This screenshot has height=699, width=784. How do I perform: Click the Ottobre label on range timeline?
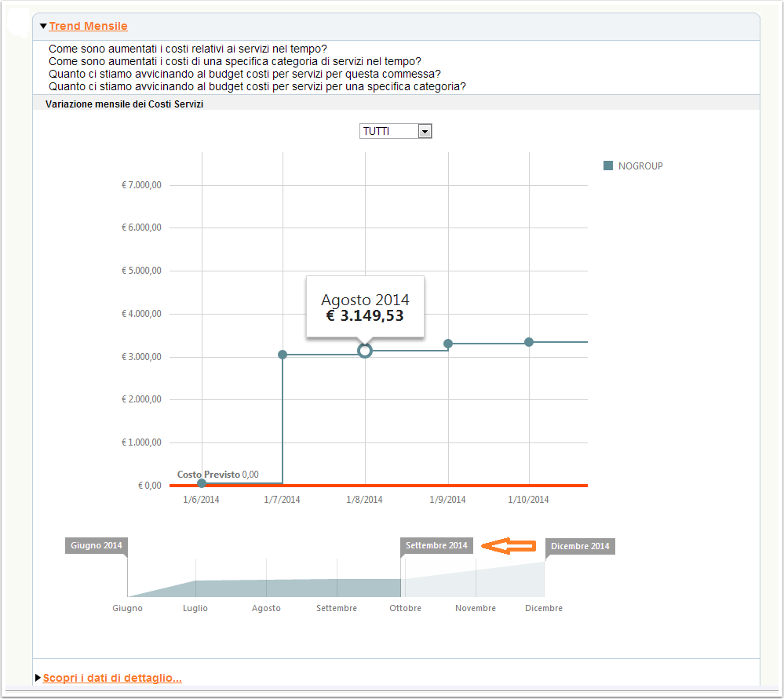point(406,608)
